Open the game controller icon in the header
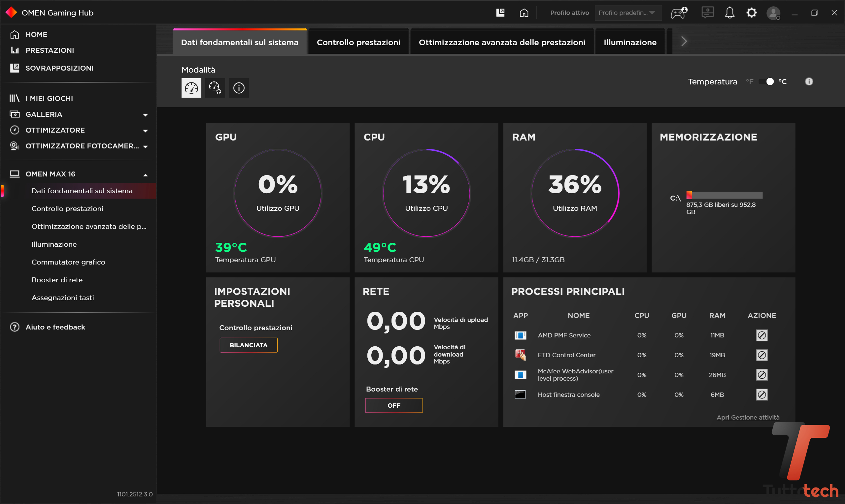 679,13
